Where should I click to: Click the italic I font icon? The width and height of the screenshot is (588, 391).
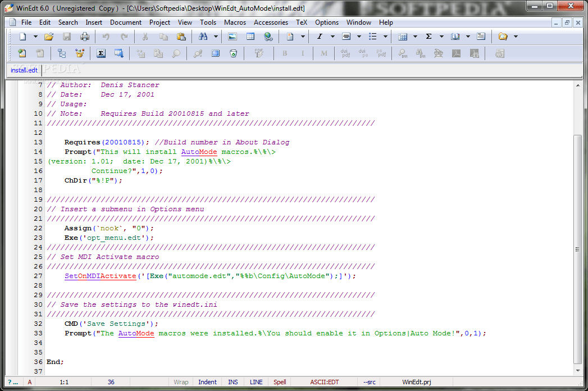320,37
